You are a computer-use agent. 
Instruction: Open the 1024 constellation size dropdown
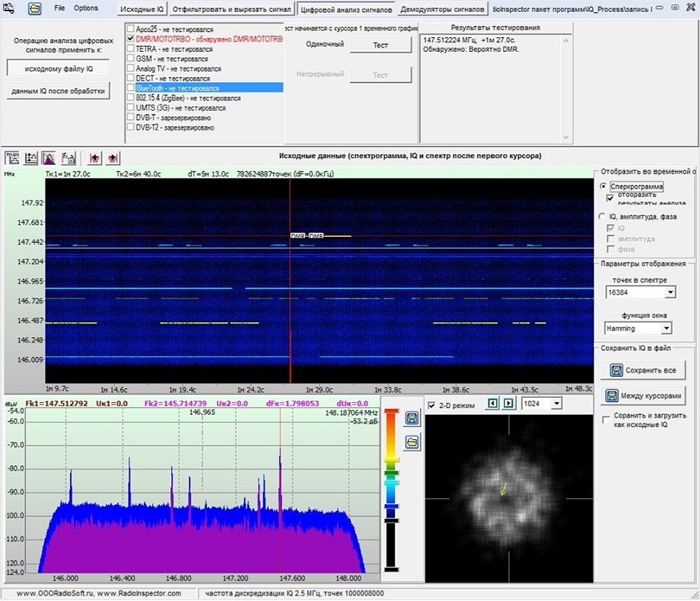tap(556, 403)
